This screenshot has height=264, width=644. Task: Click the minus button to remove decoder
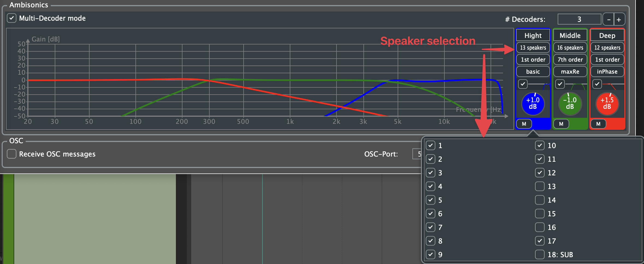click(x=608, y=20)
